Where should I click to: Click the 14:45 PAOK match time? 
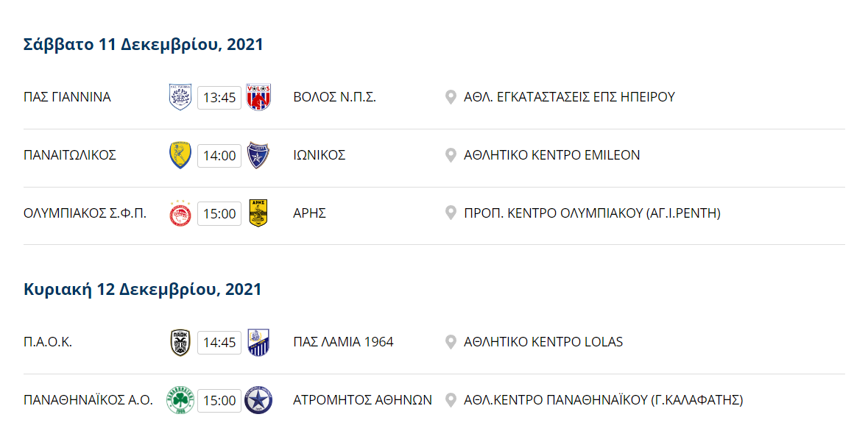[219, 343]
